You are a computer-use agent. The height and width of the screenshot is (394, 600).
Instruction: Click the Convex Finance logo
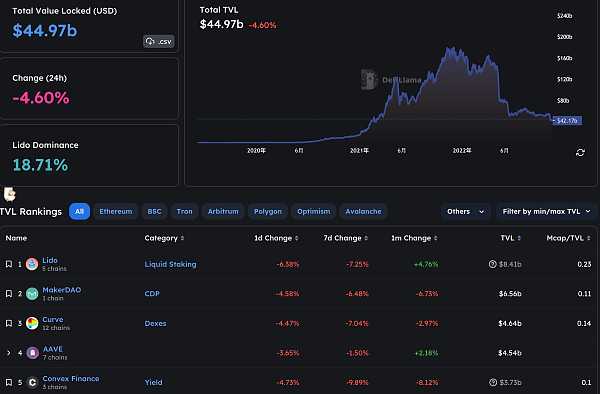pyautogui.click(x=32, y=382)
